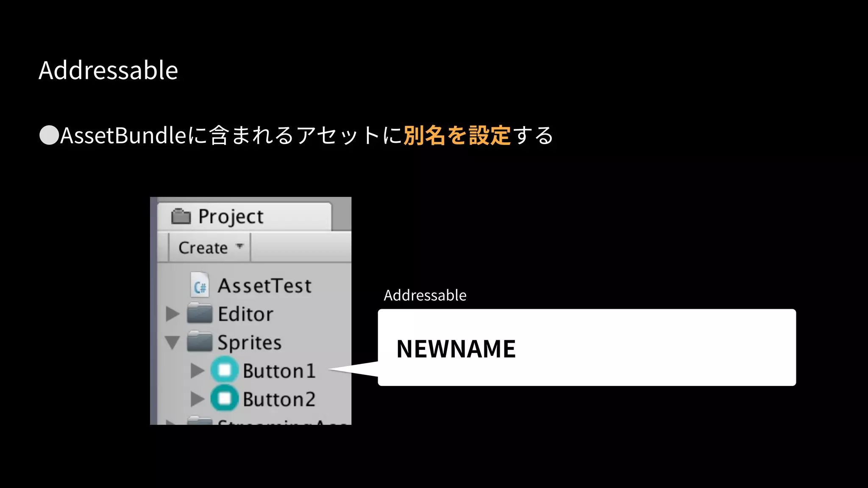Click the Button2 sprite icon
The height and width of the screenshot is (488, 868).
(x=225, y=398)
